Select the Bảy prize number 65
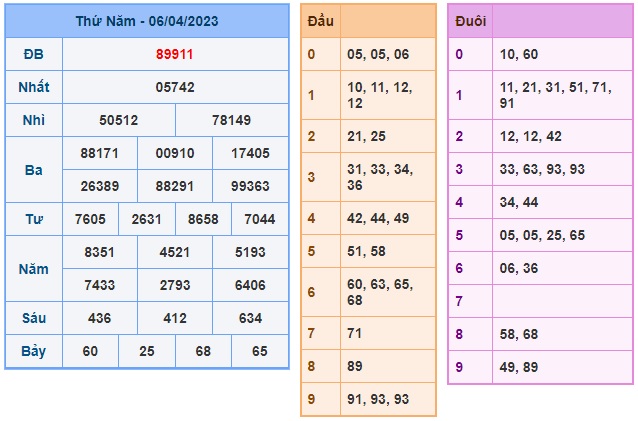Screen dimensions: 638x421 pos(260,351)
